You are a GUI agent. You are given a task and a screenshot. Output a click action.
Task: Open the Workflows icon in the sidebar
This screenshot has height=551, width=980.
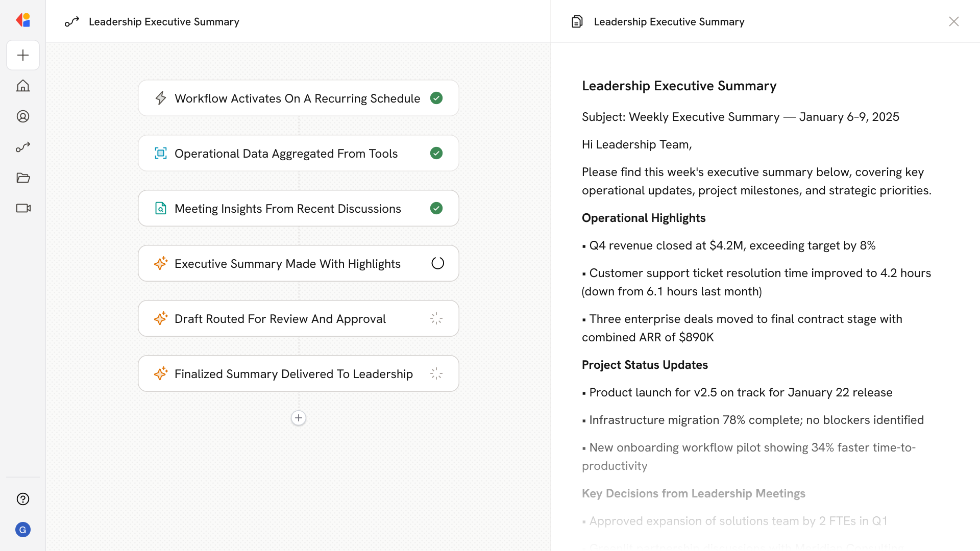tap(23, 147)
